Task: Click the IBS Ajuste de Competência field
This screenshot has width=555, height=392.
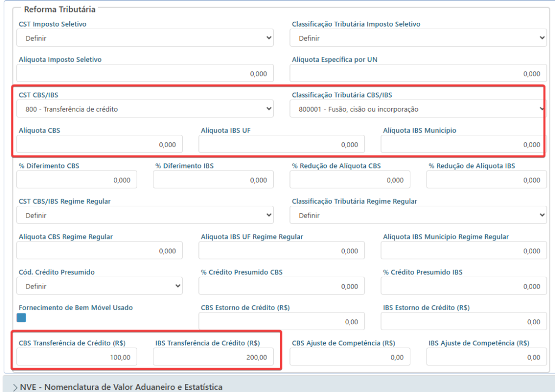Action: pyautogui.click(x=486, y=357)
